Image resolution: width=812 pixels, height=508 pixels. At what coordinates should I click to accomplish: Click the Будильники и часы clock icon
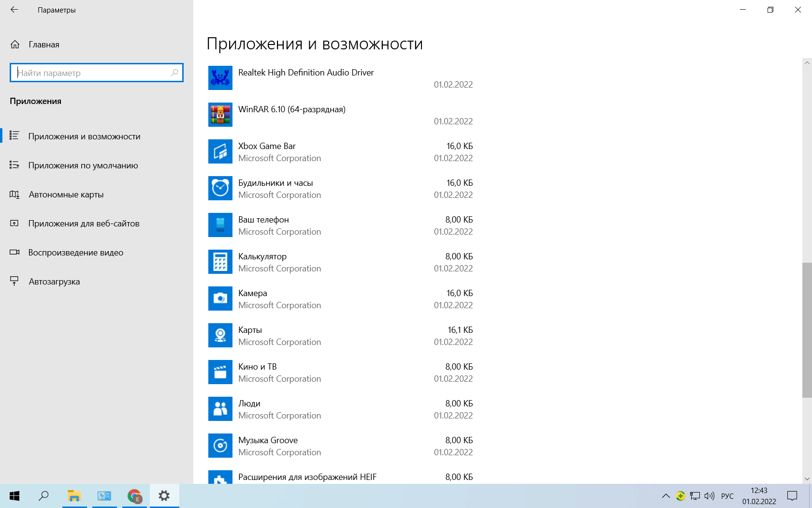point(220,188)
